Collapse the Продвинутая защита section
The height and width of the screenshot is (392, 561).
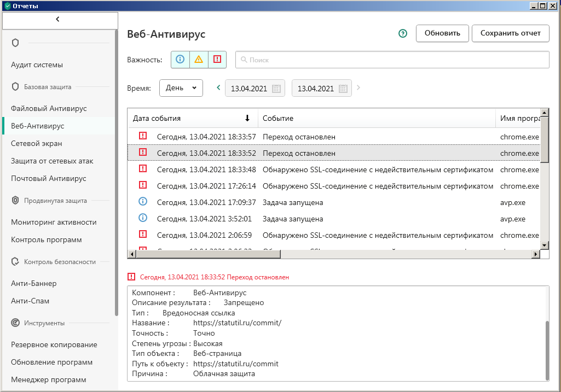(x=55, y=200)
